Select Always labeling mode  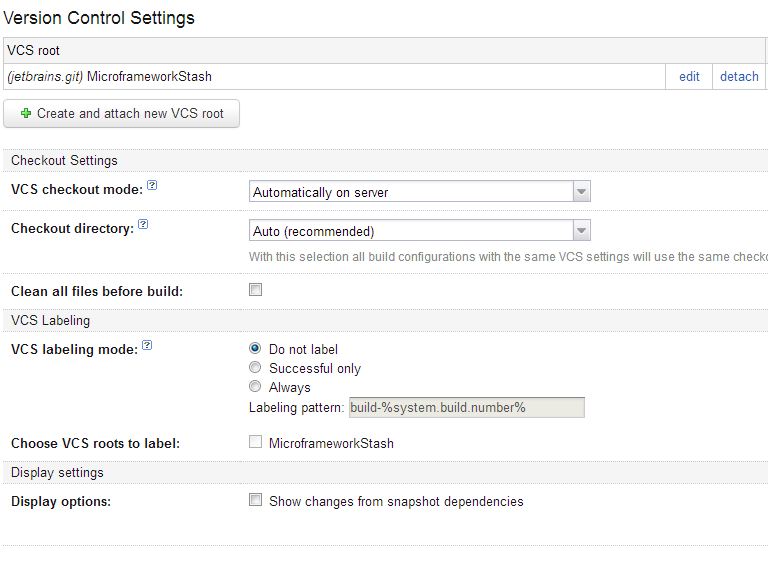pyautogui.click(x=255, y=386)
